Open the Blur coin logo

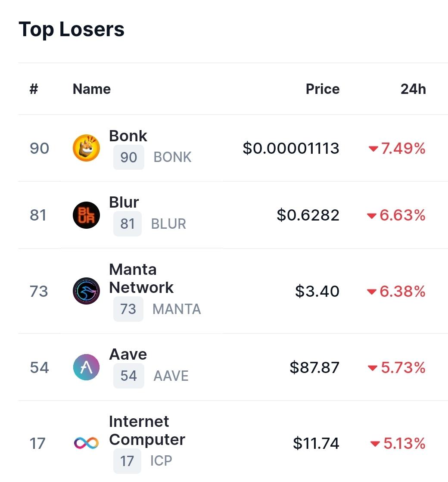(86, 215)
